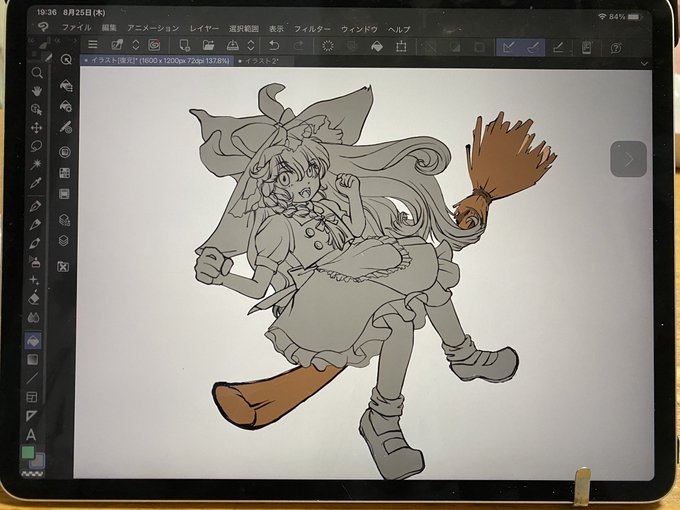Select the Lasso selection tool

click(36, 146)
